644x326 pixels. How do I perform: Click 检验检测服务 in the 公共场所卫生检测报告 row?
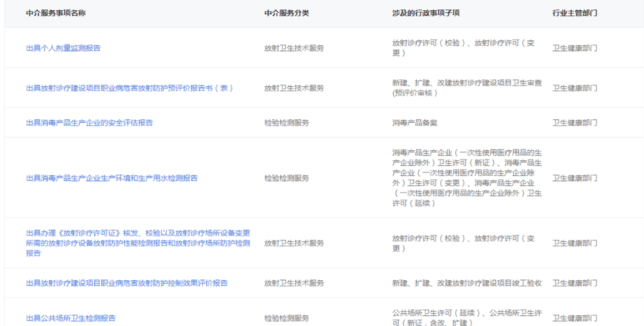(287, 318)
